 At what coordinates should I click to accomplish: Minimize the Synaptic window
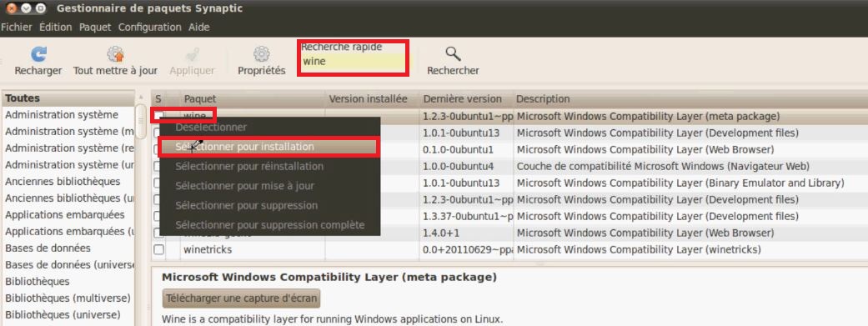[x=26, y=8]
